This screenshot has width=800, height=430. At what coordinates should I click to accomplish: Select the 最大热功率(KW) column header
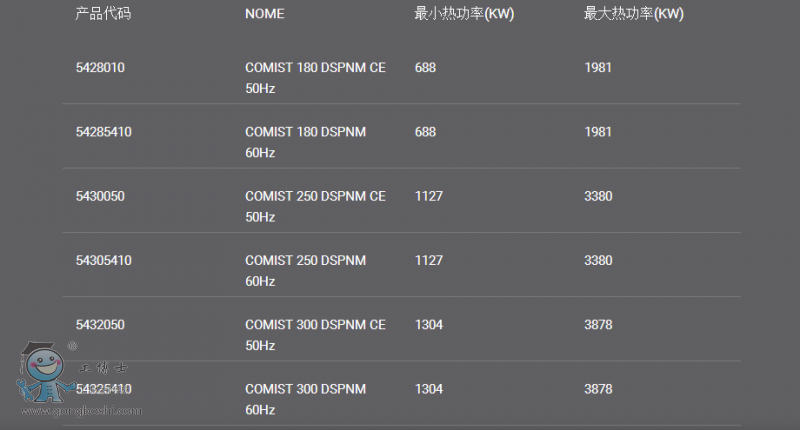pos(634,14)
